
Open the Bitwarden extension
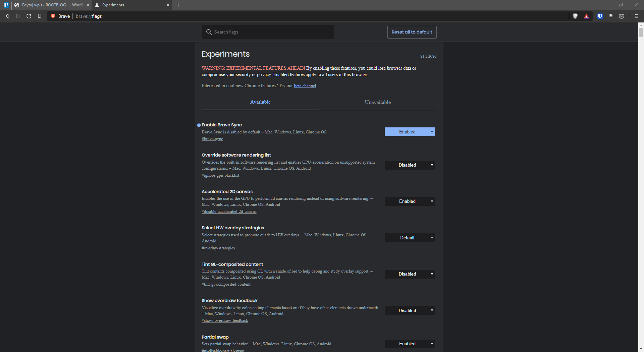tap(600, 16)
